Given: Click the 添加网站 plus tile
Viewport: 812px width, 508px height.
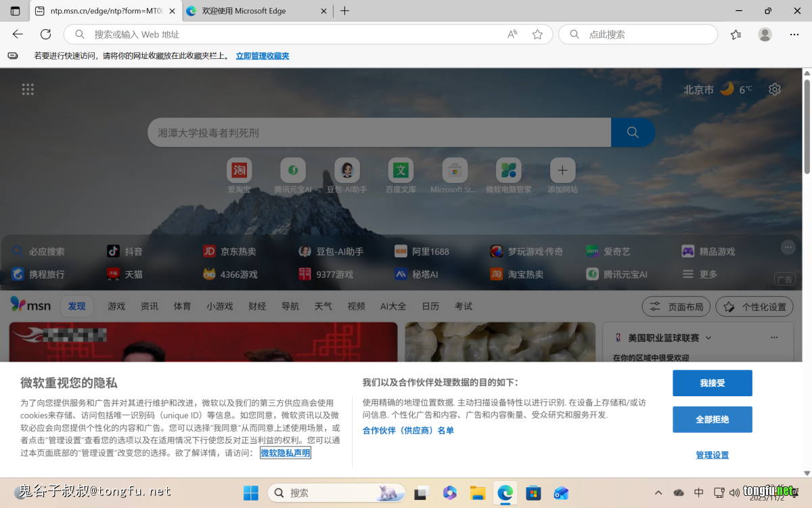Looking at the screenshot, I should (562, 171).
